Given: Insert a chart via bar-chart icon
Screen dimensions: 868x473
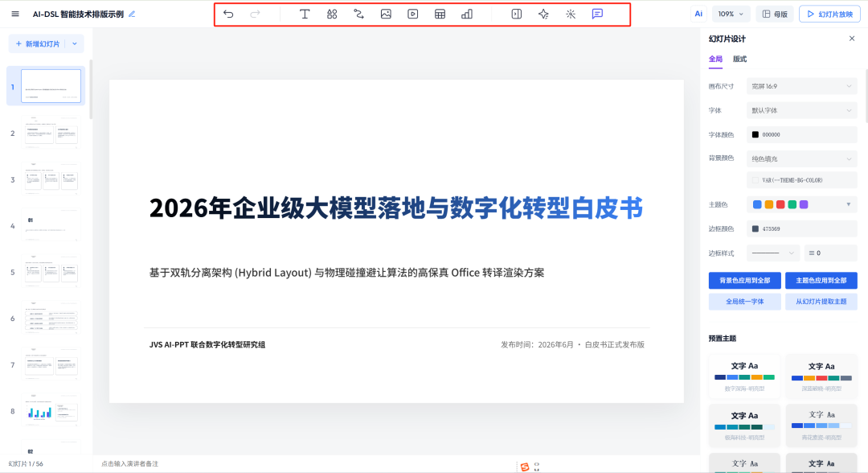Looking at the screenshot, I should [x=467, y=14].
